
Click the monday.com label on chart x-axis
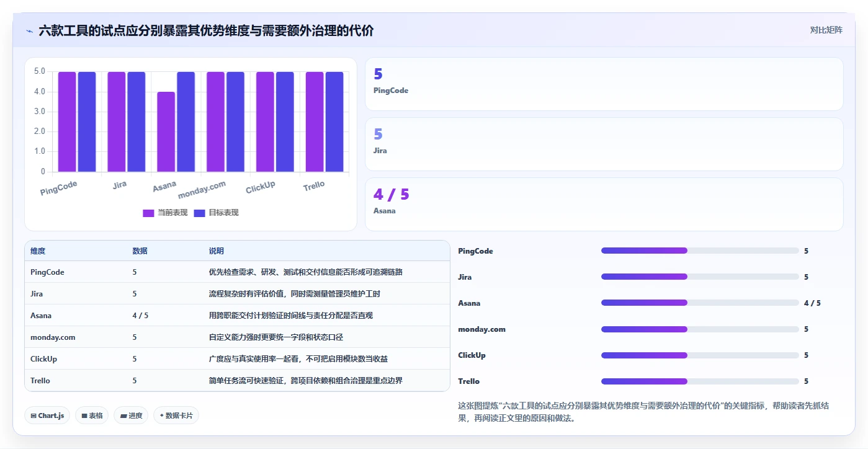202,190
